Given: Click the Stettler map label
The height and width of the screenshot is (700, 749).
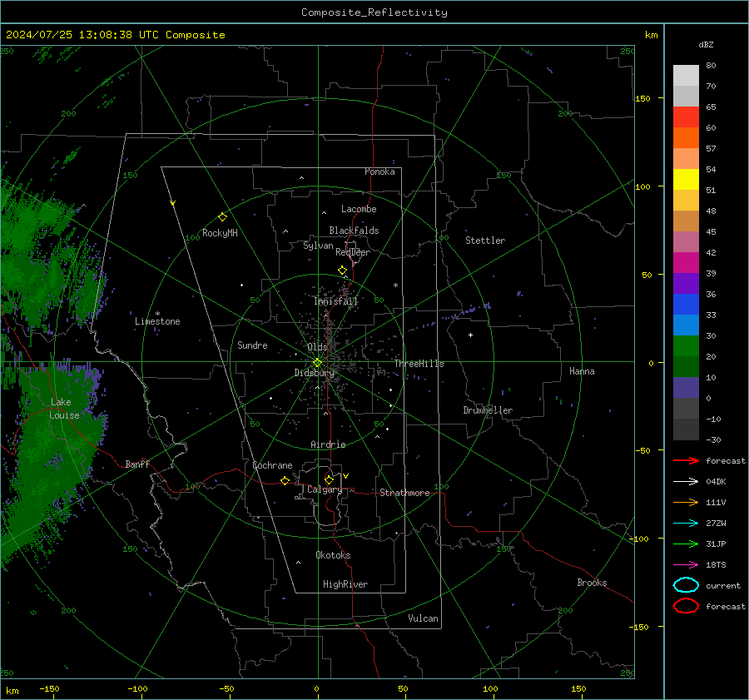Looking at the screenshot, I should [x=485, y=241].
